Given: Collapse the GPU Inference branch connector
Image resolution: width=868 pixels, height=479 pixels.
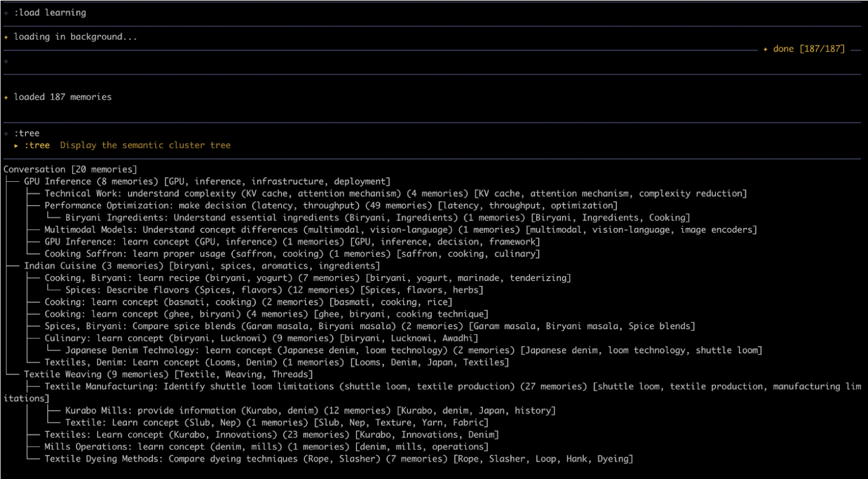Looking at the screenshot, I should 14,181.
